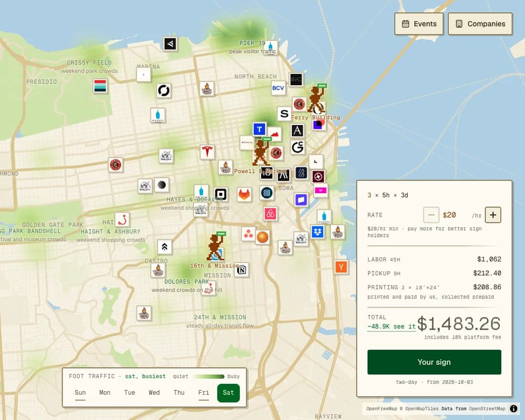Switch foot traffic to Mon
Screen dimensions: 525x420
click(105, 393)
